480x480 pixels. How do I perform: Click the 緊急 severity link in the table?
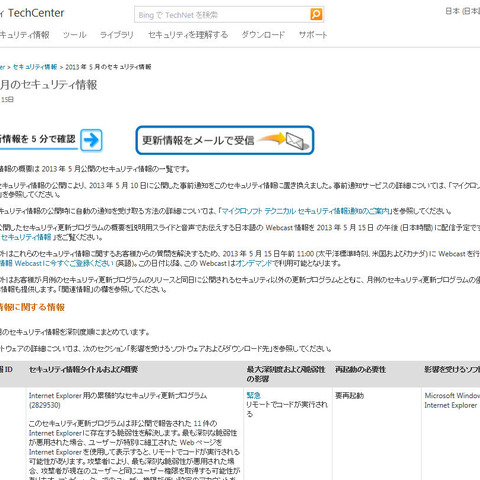tap(253, 395)
